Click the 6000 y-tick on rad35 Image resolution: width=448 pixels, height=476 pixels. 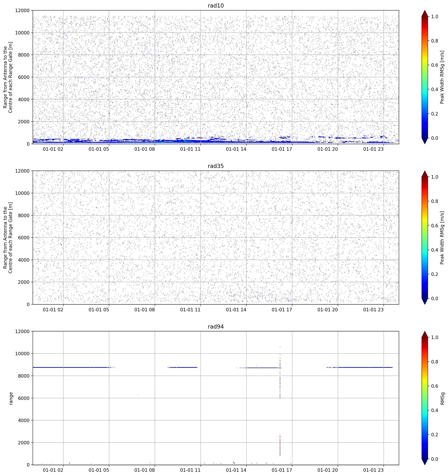[x=24, y=238]
